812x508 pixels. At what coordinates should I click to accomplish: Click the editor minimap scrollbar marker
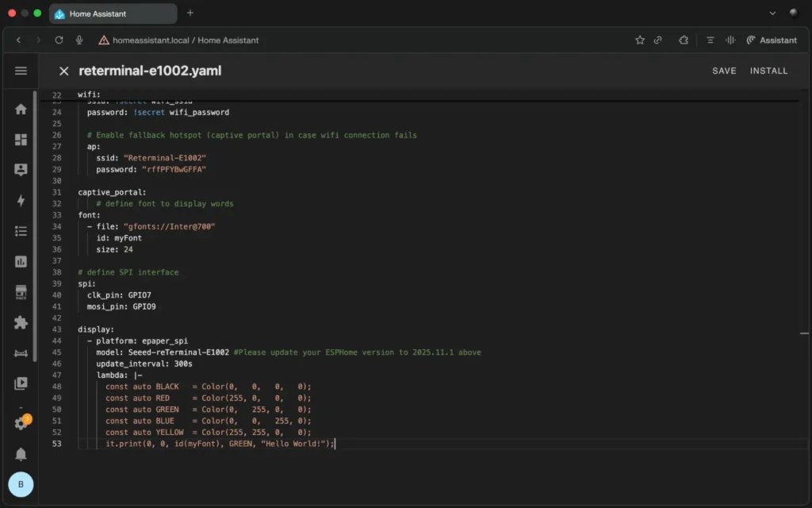pyautogui.click(x=804, y=333)
